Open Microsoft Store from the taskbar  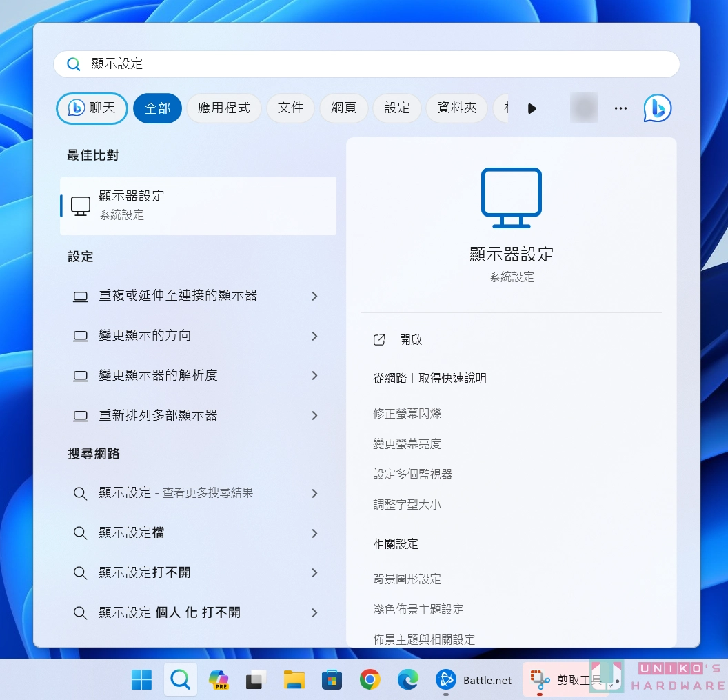pyautogui.click(x=332, y=679)
